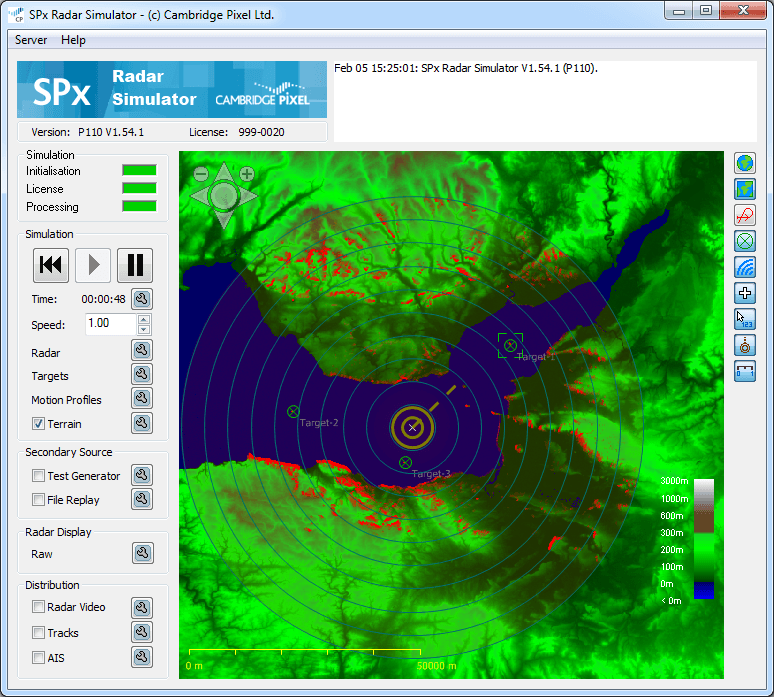This screenshot has height=697, width=774.
Task: Click the Initialisation status indicator
Action: click(x=139, y=170)
